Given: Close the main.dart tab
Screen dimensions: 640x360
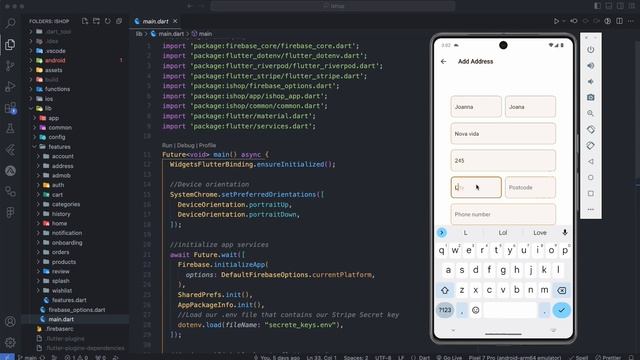Looking at the screenshot, I should pyautogui.click(x=175, y=21).
